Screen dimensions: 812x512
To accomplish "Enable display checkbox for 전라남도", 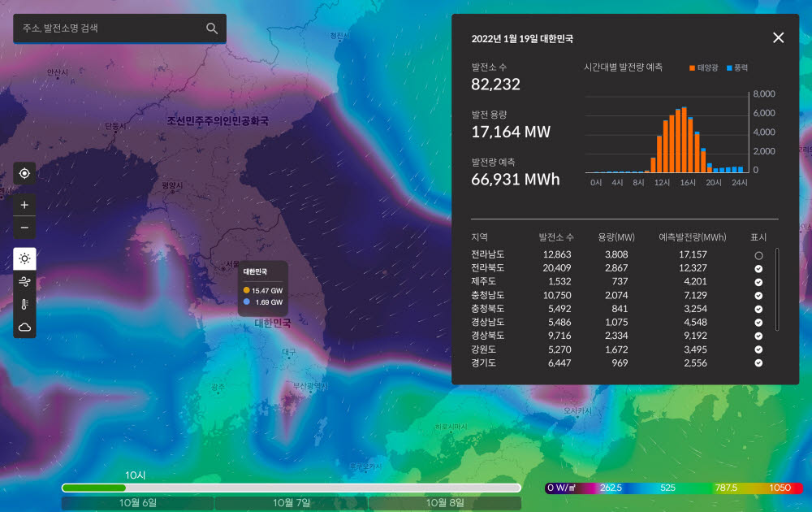I will pos(758,255).
